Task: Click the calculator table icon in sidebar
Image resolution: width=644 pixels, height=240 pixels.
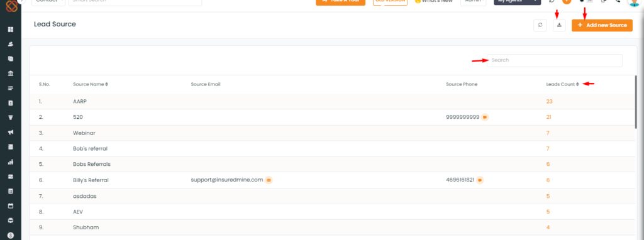Action: [11, 191]
